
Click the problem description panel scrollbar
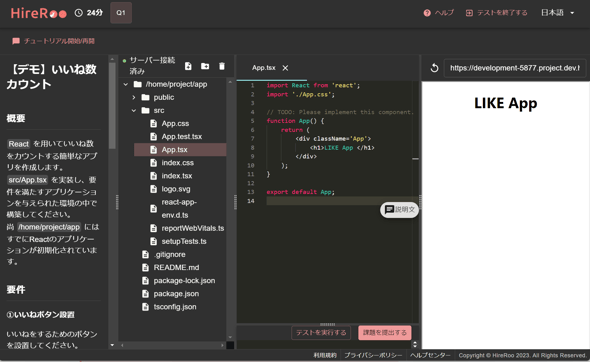(112, 105)
